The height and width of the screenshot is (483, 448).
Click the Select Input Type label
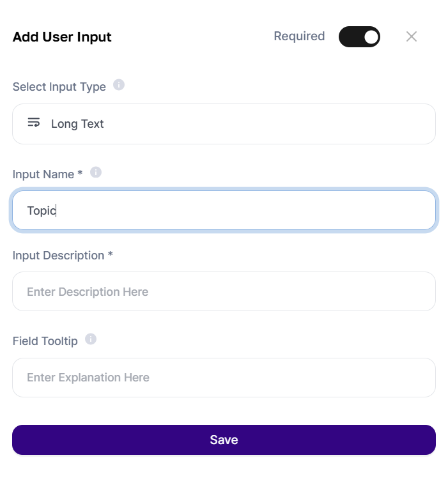pos(59,87)
